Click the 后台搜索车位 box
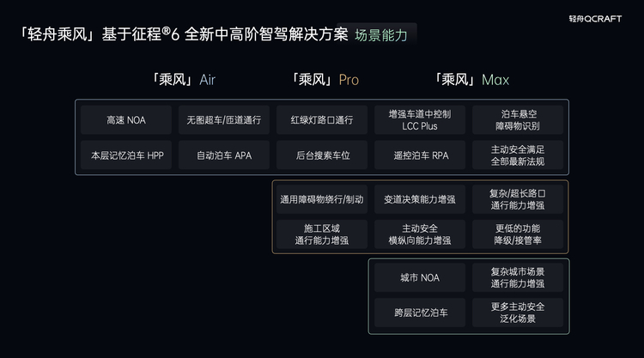The width and height of the screenshot is (644, 358). pyautogui.click(x=322, y=155)
